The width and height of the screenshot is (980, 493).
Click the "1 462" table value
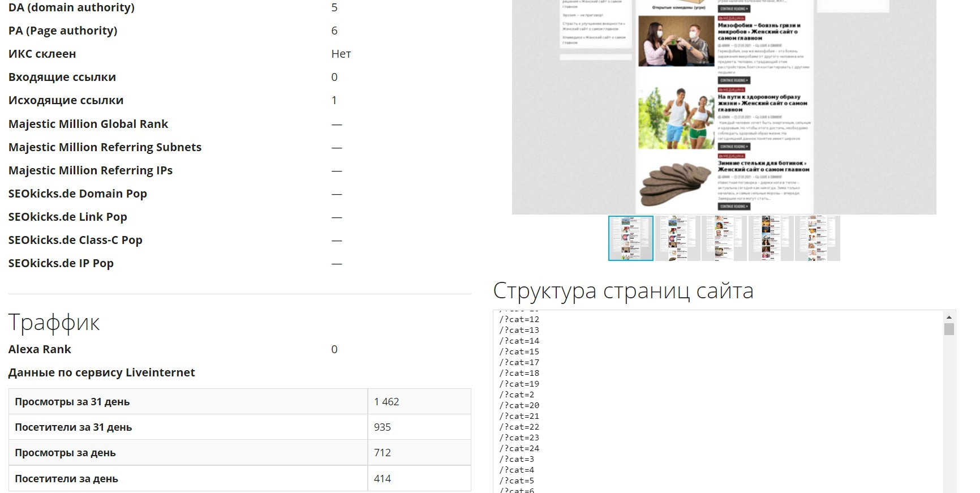(386, 402)
